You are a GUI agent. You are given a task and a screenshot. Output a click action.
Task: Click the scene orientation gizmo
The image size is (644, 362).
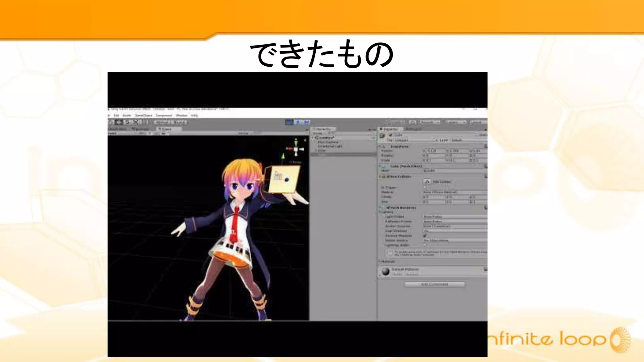(x=296, y=149)
